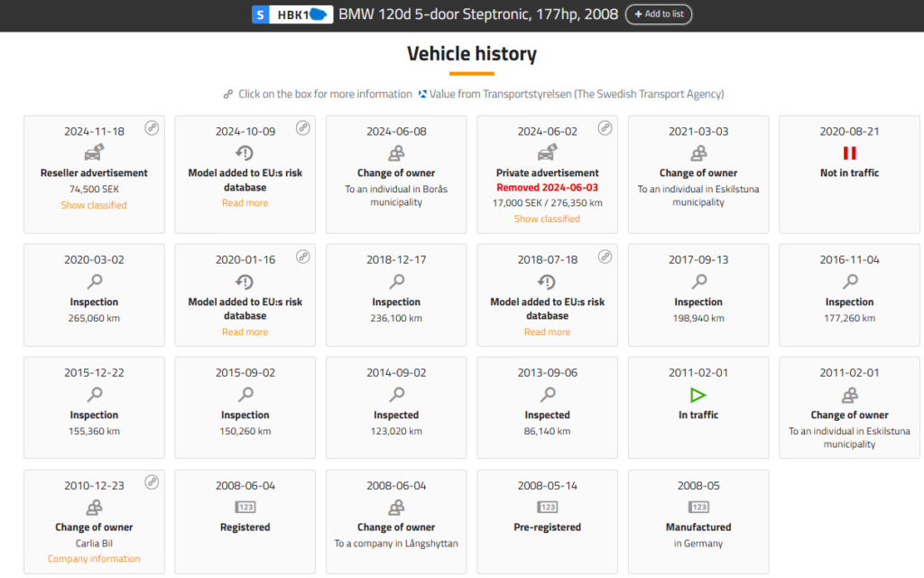Click magnifier icon on 2020-03-02 inspection
The width and height of the screenshot is (924, 578).
coord(94,282)
